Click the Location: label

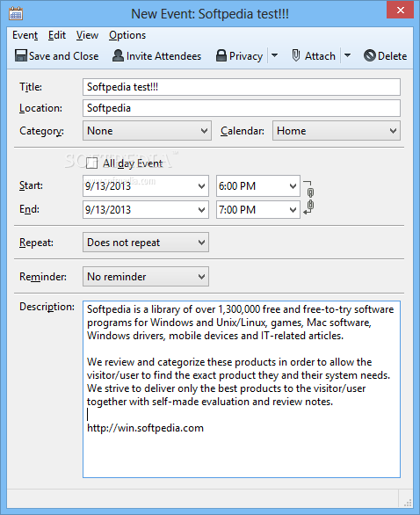[x=40, y=108]
